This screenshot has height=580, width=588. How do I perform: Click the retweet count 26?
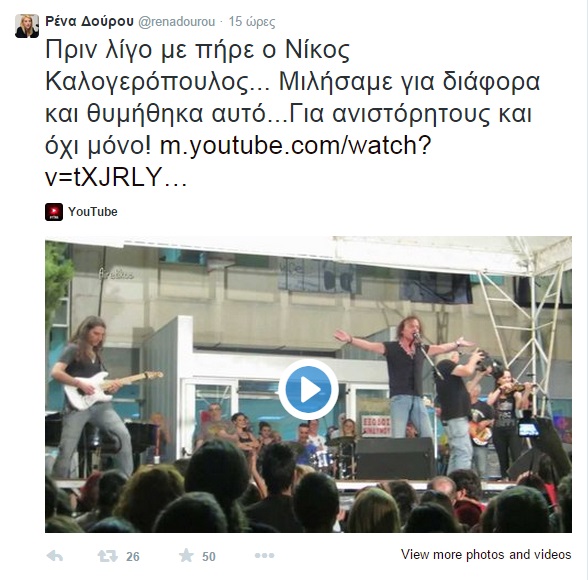pyautogui.click(x=133, y=557)
